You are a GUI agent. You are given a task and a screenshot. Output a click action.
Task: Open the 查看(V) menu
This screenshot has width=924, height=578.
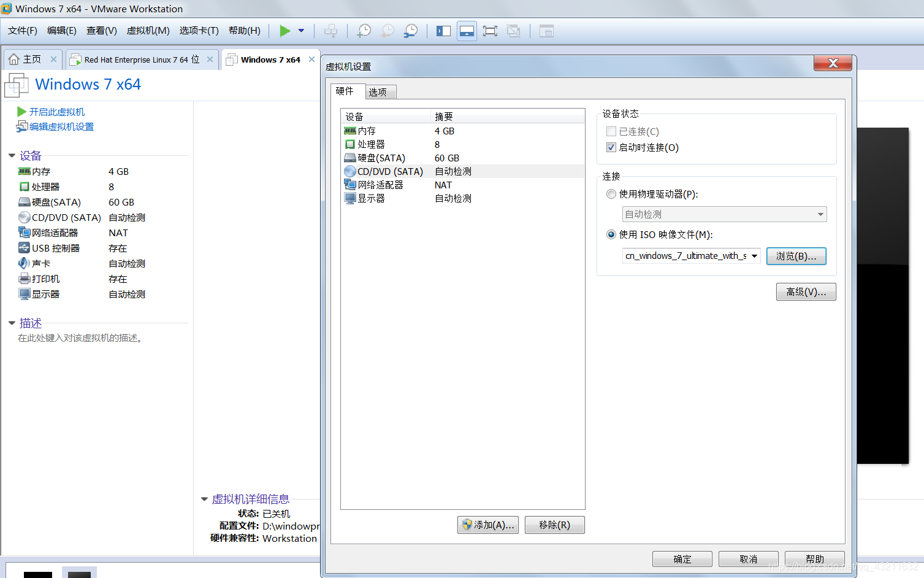click(x=102, y=31)
